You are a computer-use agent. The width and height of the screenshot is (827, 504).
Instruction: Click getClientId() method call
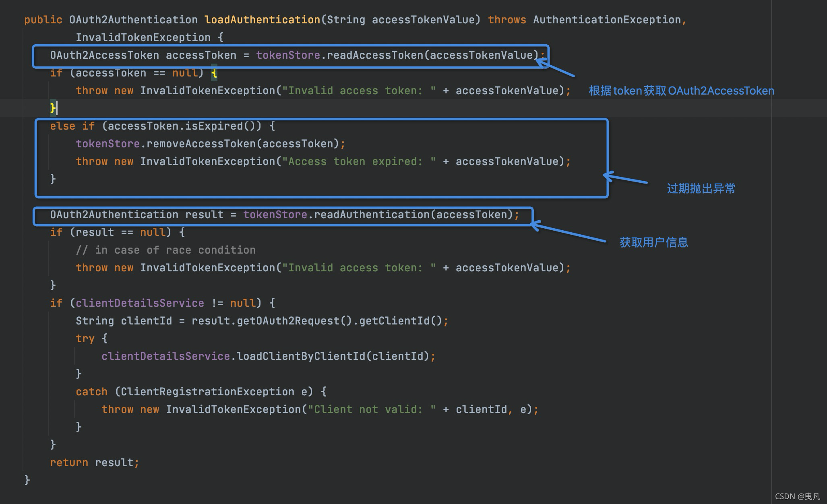[x=401, y=321]
